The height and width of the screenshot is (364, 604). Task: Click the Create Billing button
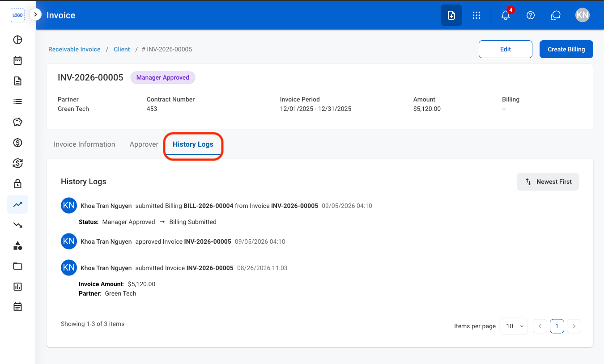pyautogui.click(x=566, y=49)
